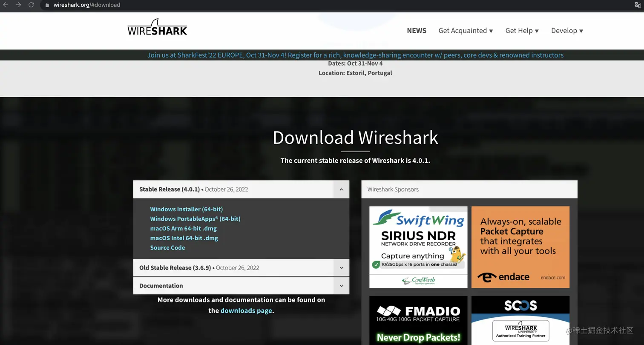This screenshot has height=345, width=644.
Task: Click the SwiftWing Sirius NDR sponsor ad
Action: [x=418, y=247]
